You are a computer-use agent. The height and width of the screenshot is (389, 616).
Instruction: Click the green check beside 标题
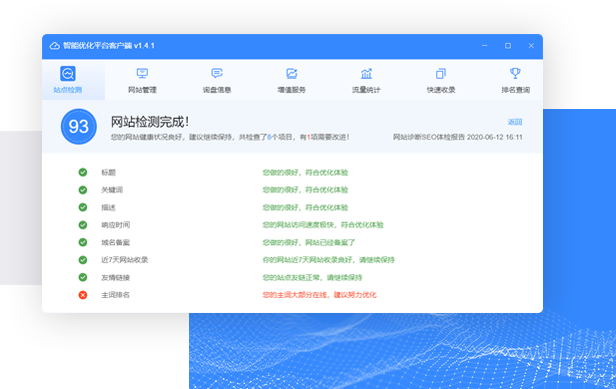coord(83,172)
